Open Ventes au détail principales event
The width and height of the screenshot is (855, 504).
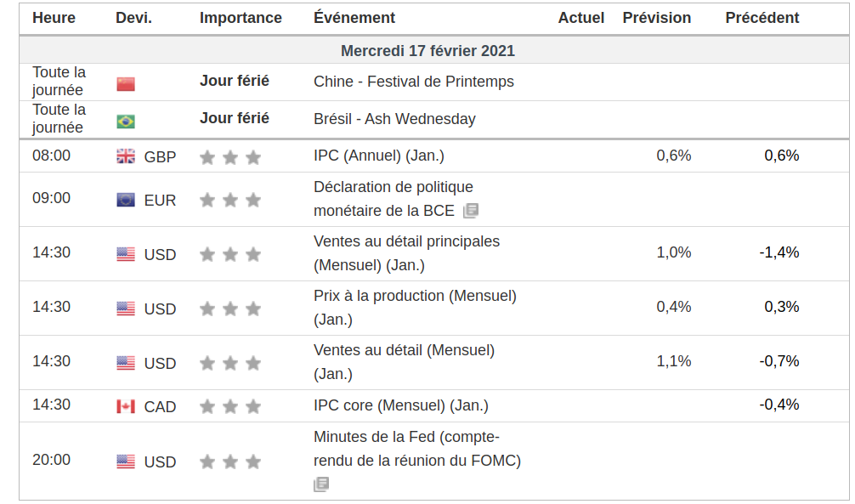coord(406,241)
